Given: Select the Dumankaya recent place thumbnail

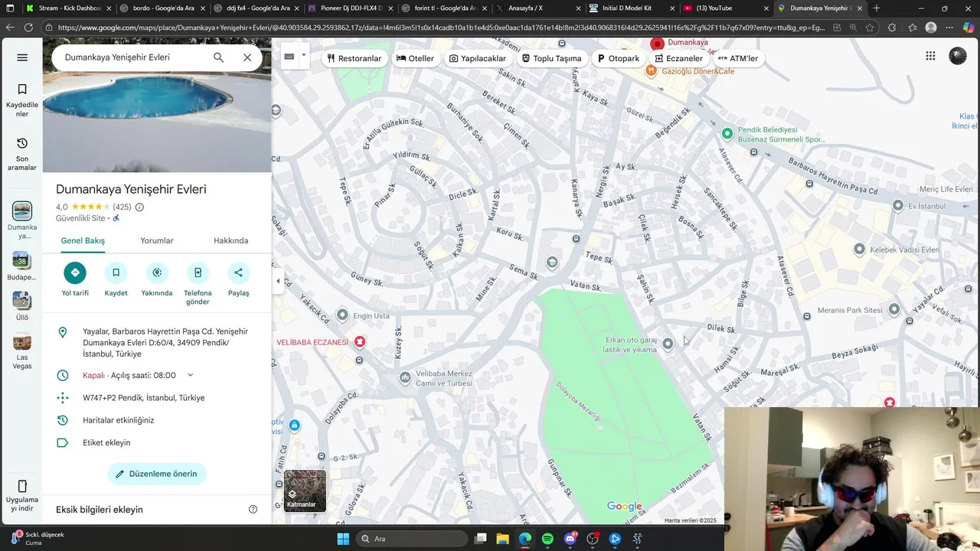Looking at the screenshot, I should click(22, 210).
